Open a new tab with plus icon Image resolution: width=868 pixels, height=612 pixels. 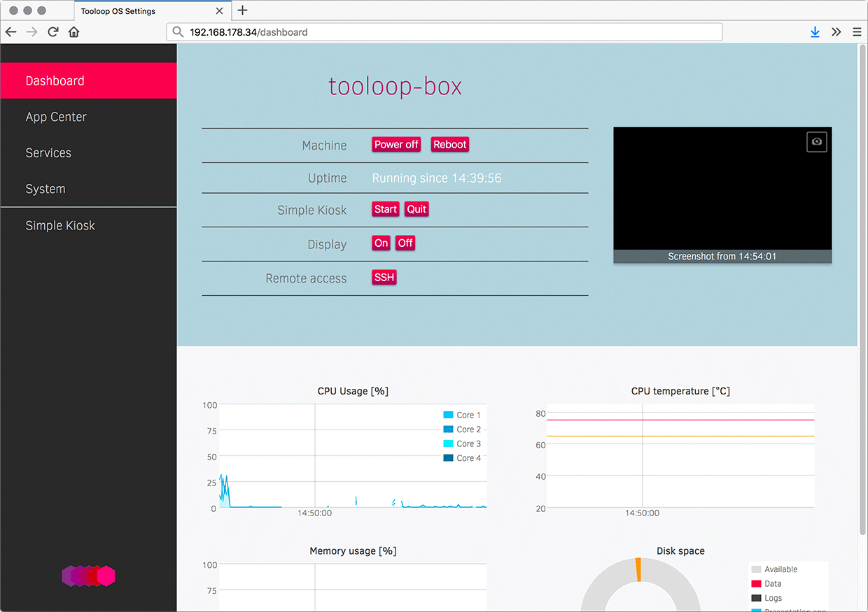click(243, 10)
